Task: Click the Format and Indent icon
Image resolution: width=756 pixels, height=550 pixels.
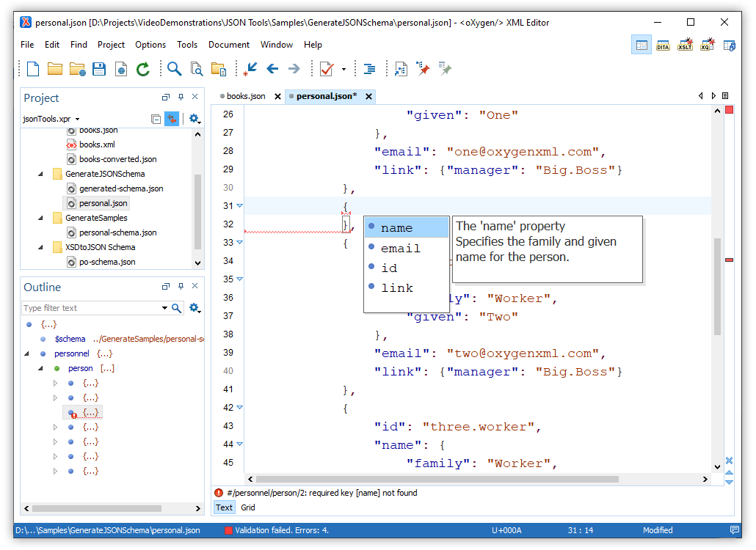Action: click(369, 69)
